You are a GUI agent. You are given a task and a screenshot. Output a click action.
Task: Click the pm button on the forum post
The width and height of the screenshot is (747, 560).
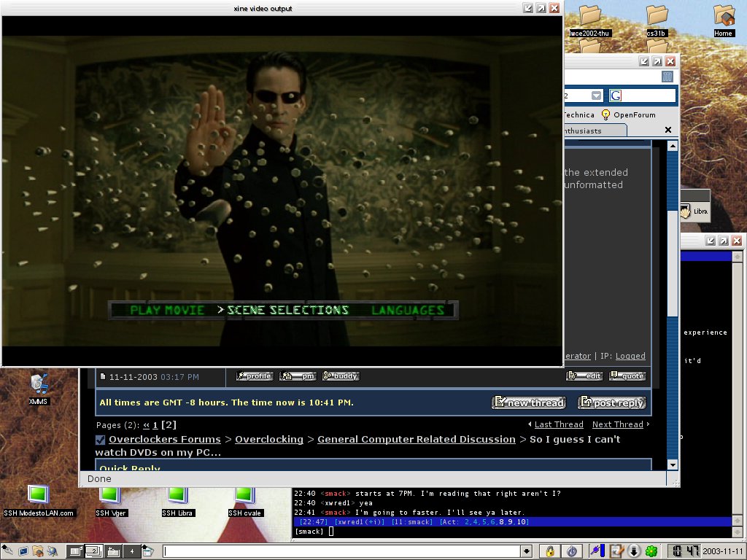click(x=298, y=376)
